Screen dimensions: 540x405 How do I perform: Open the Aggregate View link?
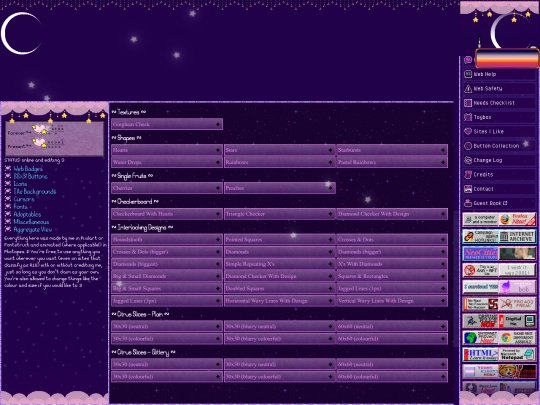tap(33, 229)
